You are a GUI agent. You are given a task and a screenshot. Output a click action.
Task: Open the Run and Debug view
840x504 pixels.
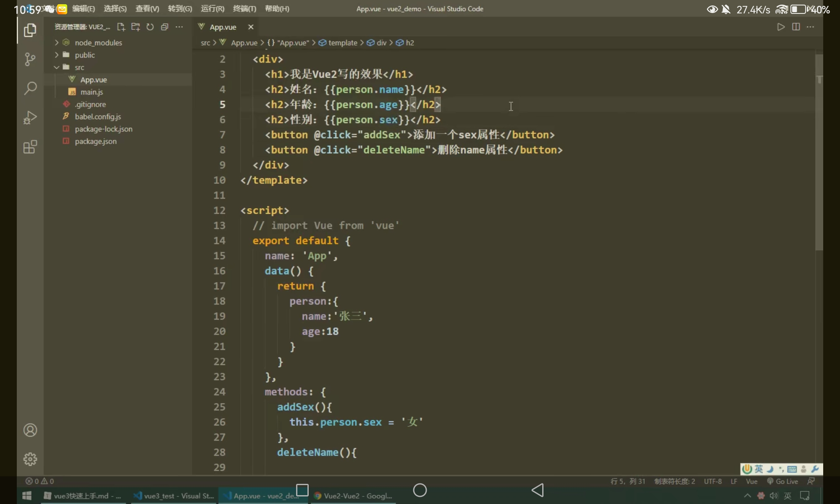pyautogui.click(x=30, y=118)
